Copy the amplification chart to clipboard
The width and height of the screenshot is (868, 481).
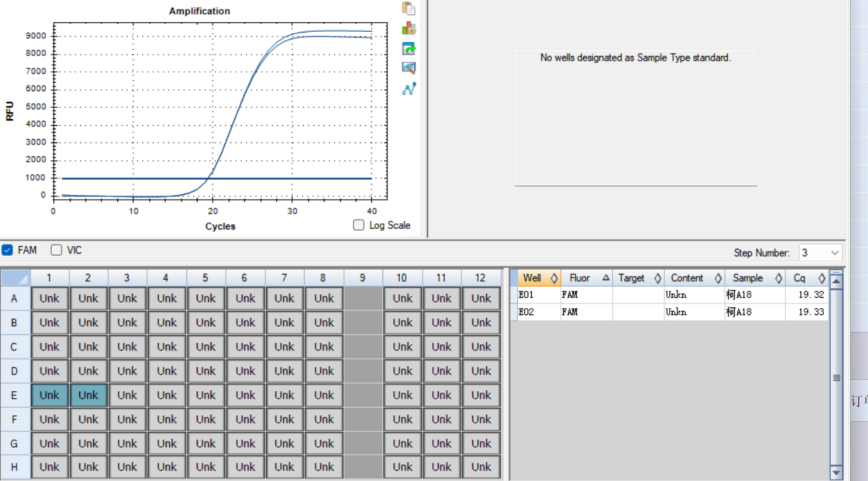pyautogui.click(x=409, y=8)
